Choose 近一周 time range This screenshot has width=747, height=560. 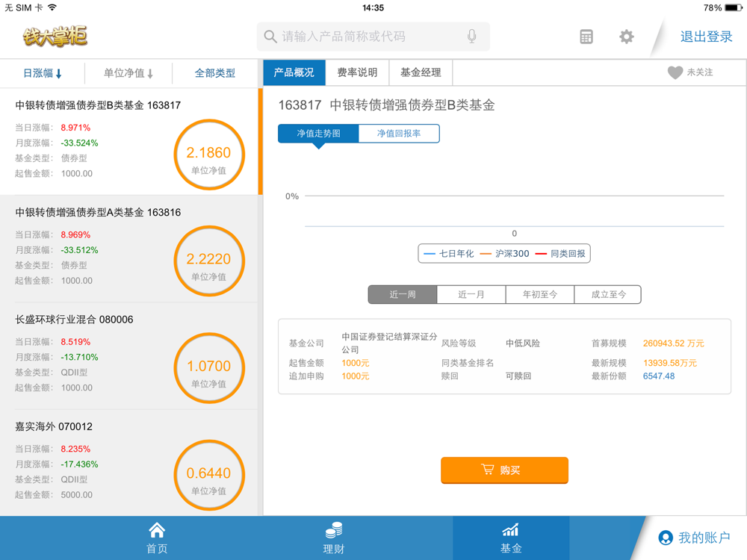click(x=403, y=294)
